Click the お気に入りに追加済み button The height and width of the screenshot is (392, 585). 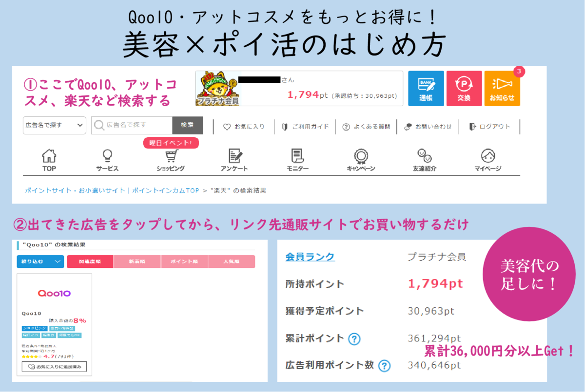(54, 366)
